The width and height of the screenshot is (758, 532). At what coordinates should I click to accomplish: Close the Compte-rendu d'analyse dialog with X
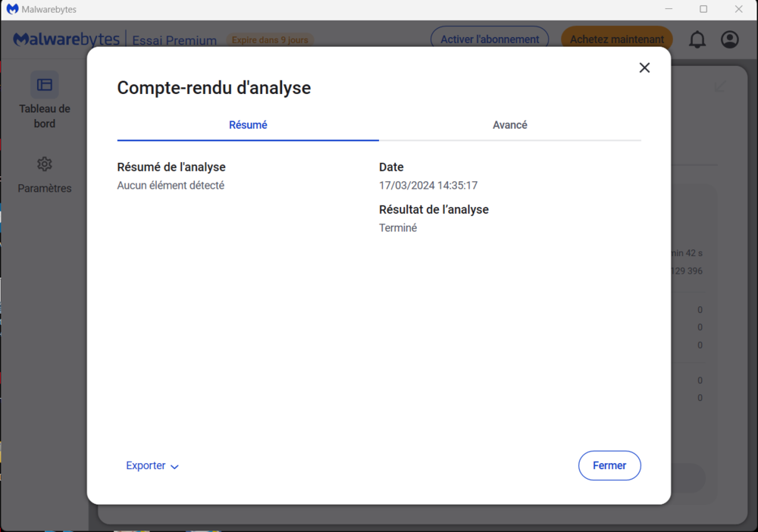pyautogui.click(x=644, y=67)
